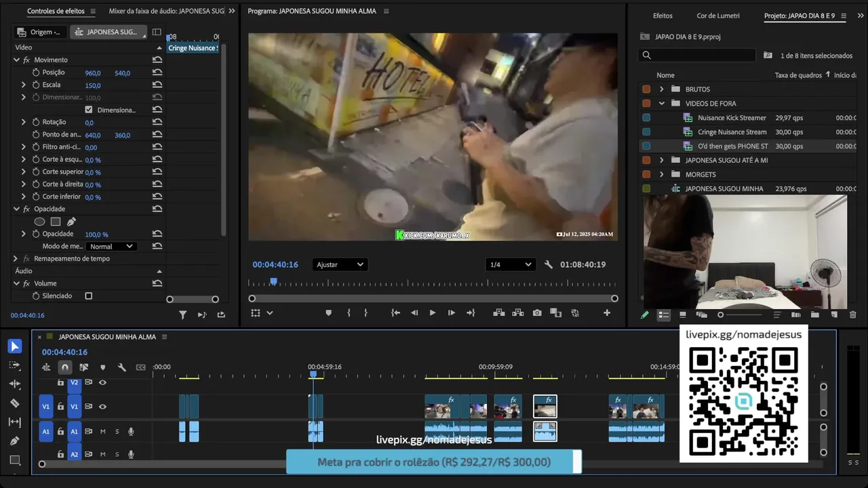The height and width of the screenshot is (488, 868).
Task: Create elliptical opacity mask
Action: pyautogui.click(x=40, y=222)
